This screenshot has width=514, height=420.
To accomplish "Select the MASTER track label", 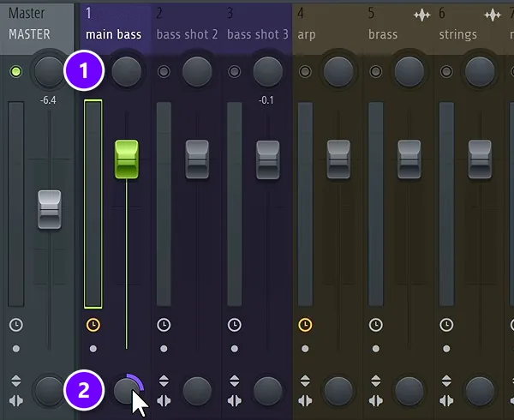I will point(29,34).
